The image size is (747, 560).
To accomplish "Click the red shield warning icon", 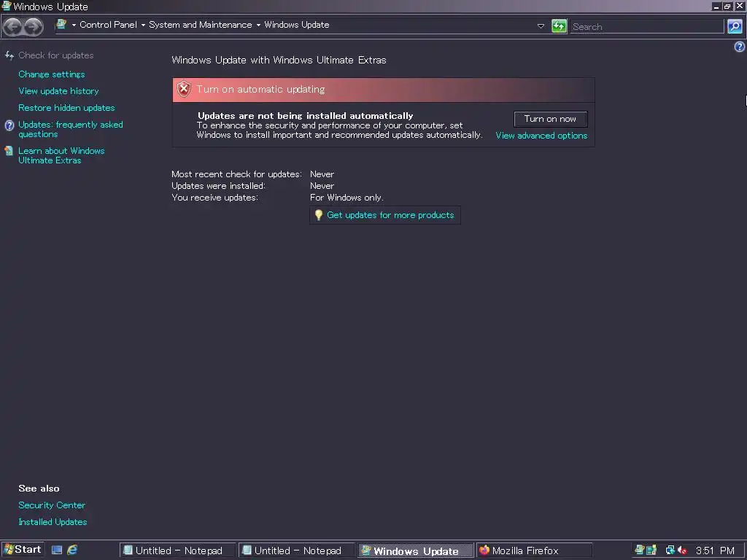I will (183, 89).
